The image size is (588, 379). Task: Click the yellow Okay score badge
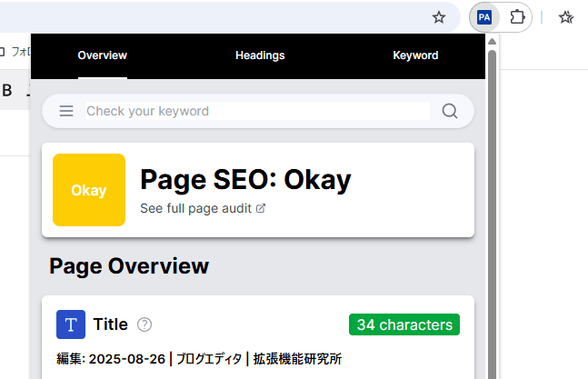(x=89, y=190)
